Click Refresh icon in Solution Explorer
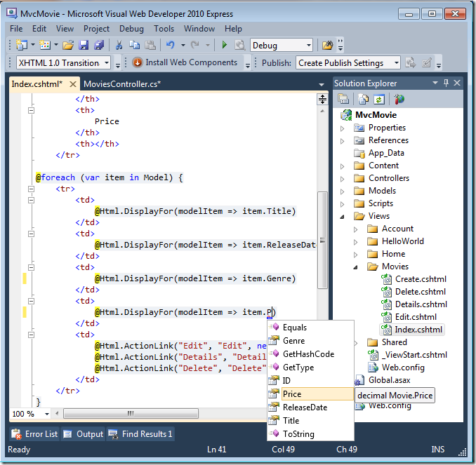Image resolution: width=476 pixels, height=465 pixels. tap(378, 100)
